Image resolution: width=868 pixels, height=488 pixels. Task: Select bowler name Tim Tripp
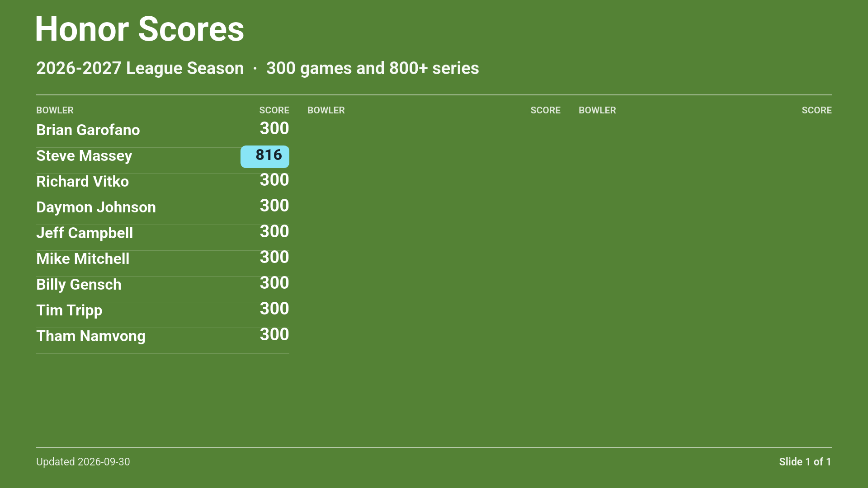[69, 310]
